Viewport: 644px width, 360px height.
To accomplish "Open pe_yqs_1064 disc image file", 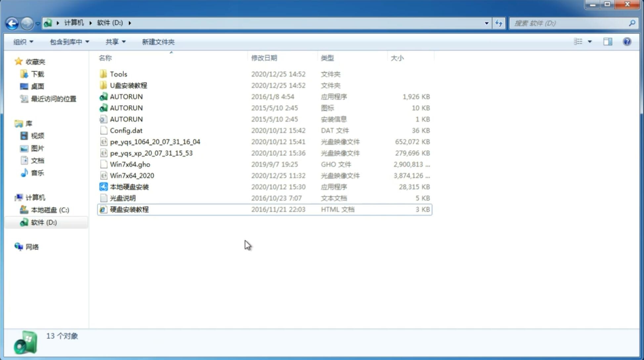I will 155,142.
